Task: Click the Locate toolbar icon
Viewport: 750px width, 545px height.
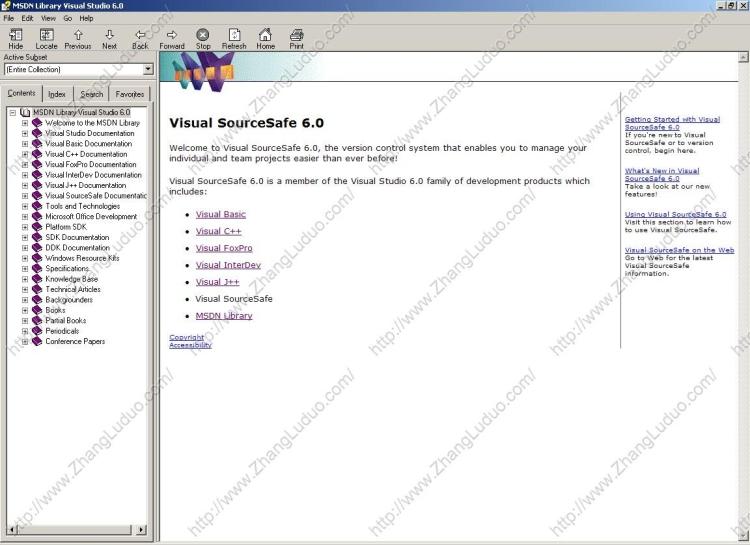Action: click(46, 35)
